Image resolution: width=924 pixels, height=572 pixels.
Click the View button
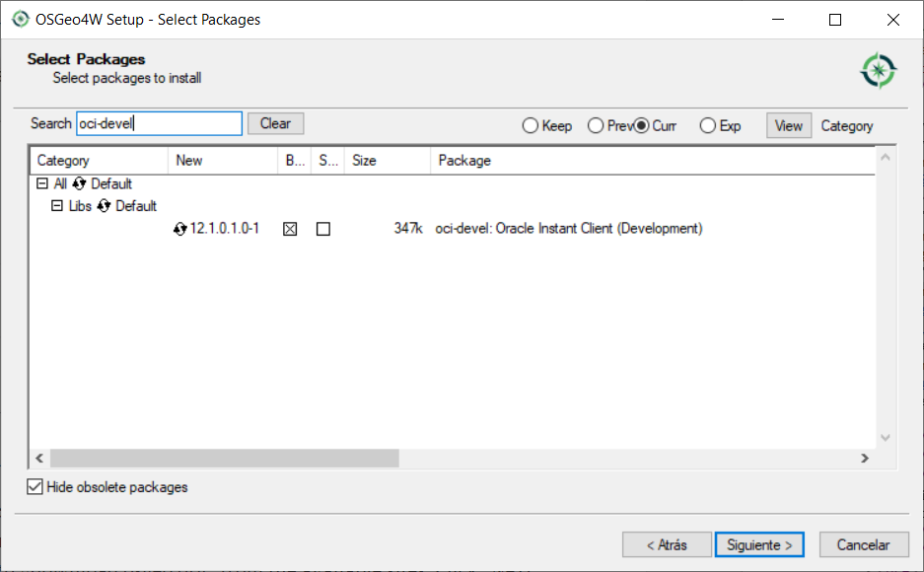(788, 125)
